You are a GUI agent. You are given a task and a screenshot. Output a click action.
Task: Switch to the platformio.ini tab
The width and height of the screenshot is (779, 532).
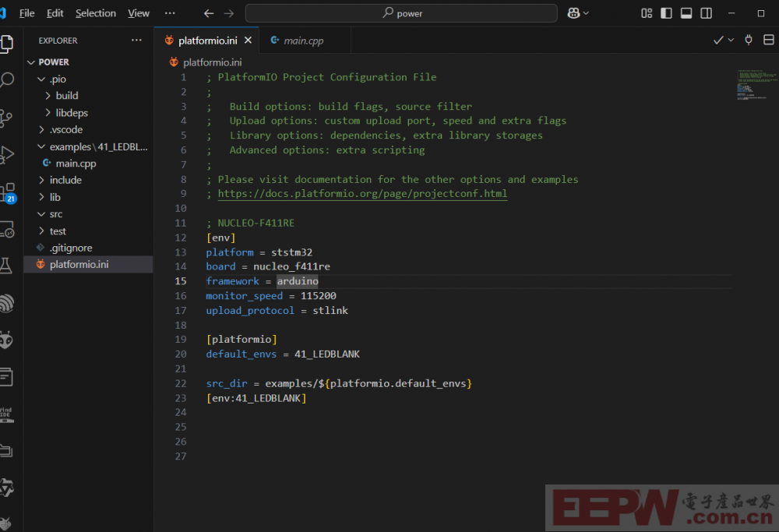coord(208,41)
